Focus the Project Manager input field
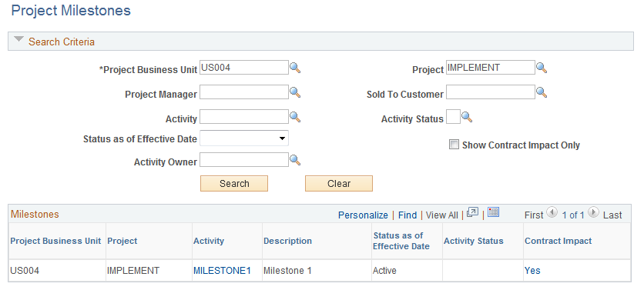Viewport: 644px width, 290px height. point(244,92)
